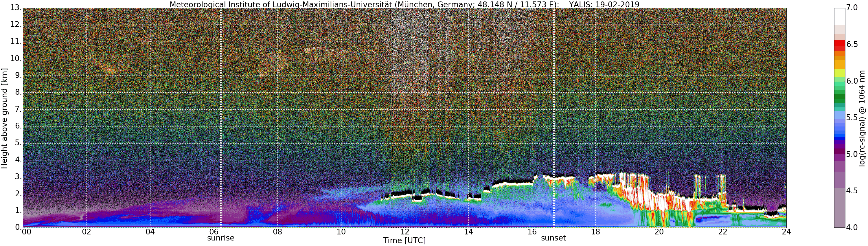Image resolution: width=868 pixels, height=246 pixels.
Task: Pick the white top band of the colorbar
Action: pos(840,16)
